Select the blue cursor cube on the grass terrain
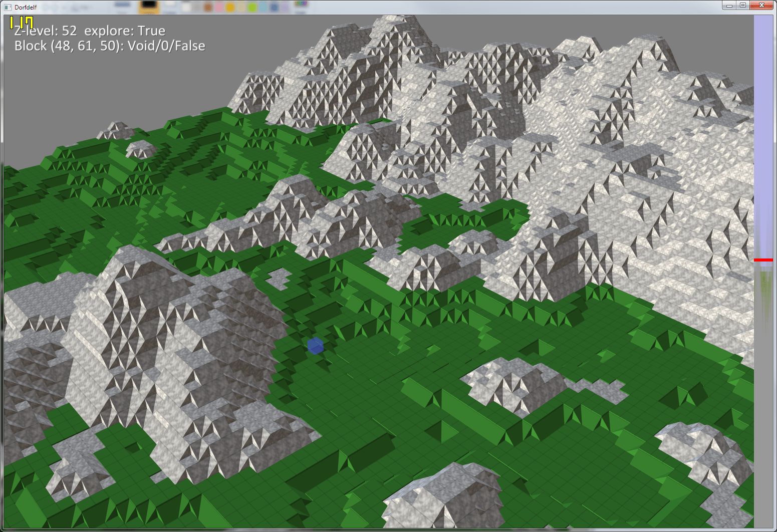The width and height of the screenshot is (777, 532). (315, 347)
